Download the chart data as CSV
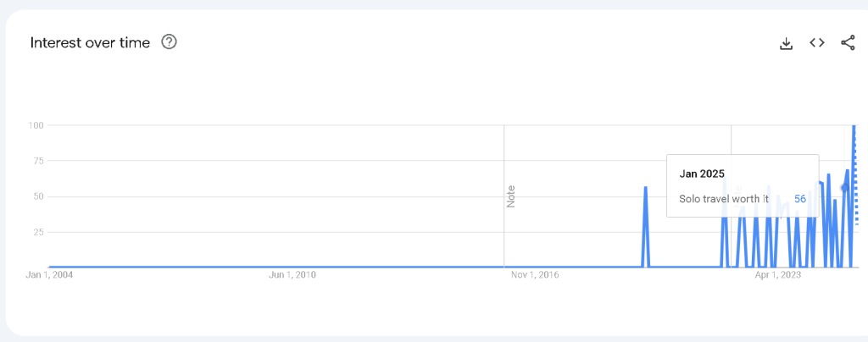 (x=786, y=43)
